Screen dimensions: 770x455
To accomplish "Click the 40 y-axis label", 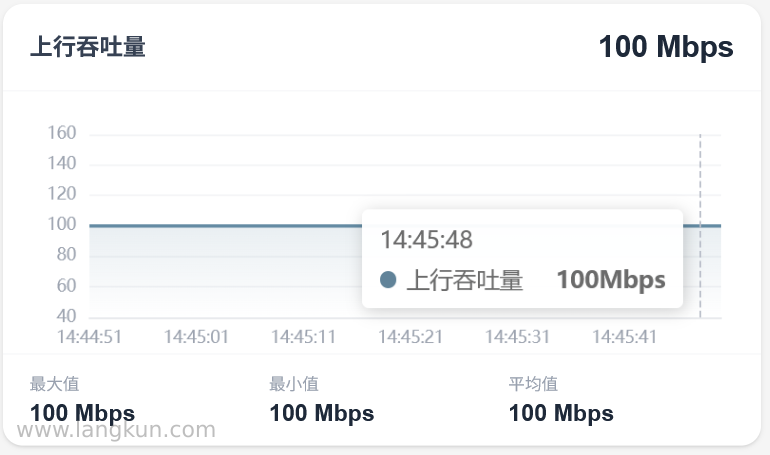I will (66, 316).
